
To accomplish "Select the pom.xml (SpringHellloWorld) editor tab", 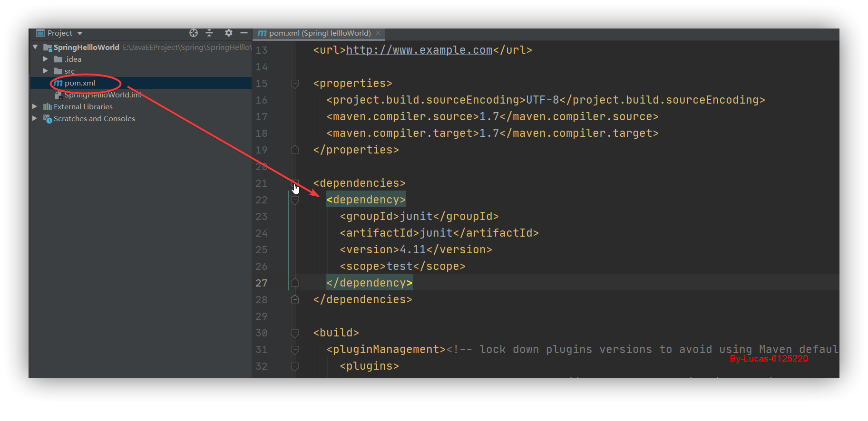I will click(320, 33).
